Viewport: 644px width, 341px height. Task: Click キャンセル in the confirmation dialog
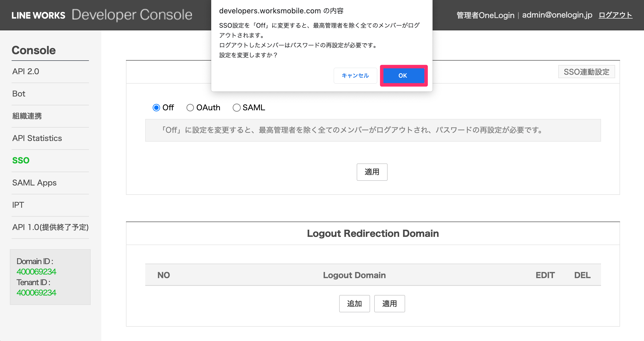(x=355, y=76)
